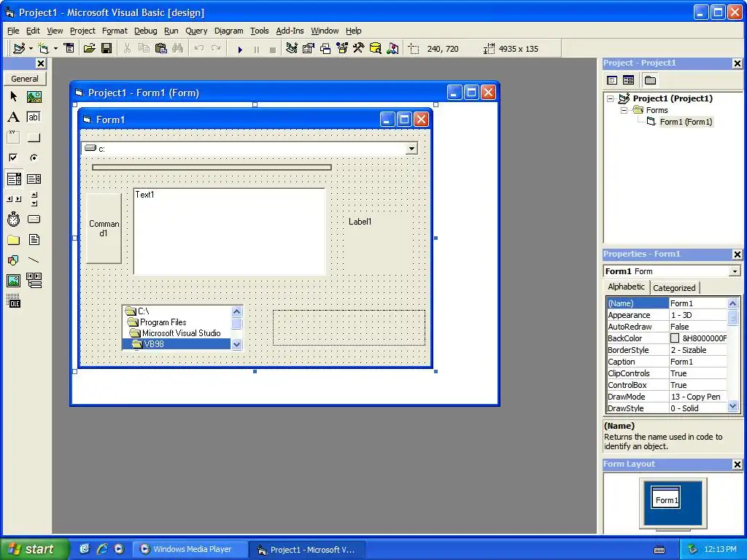Viewport: 747px width, 560px height.
Task: Click the Toolbox toolbar icon
Action: (359, 48)
